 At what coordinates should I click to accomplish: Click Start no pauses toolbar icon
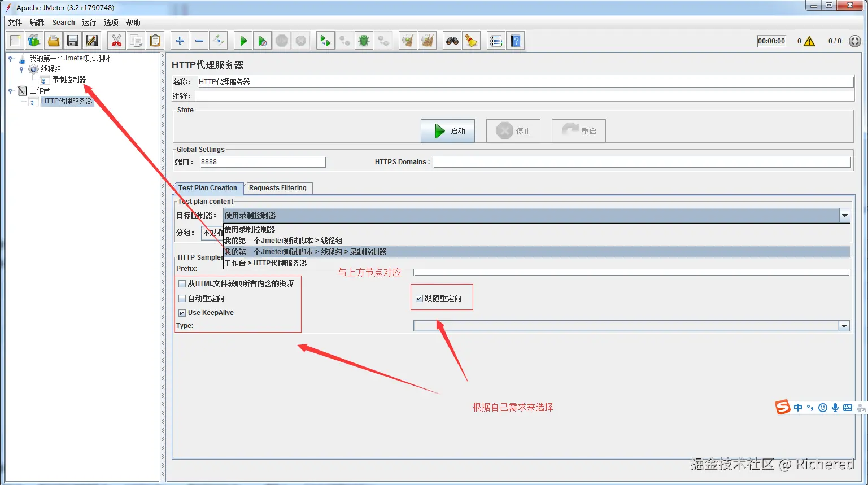262,41
